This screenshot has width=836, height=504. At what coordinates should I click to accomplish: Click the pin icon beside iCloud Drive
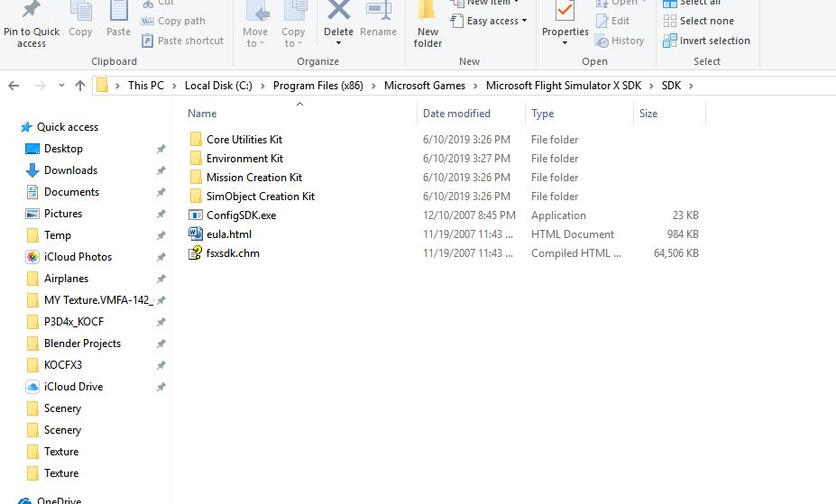161,387
